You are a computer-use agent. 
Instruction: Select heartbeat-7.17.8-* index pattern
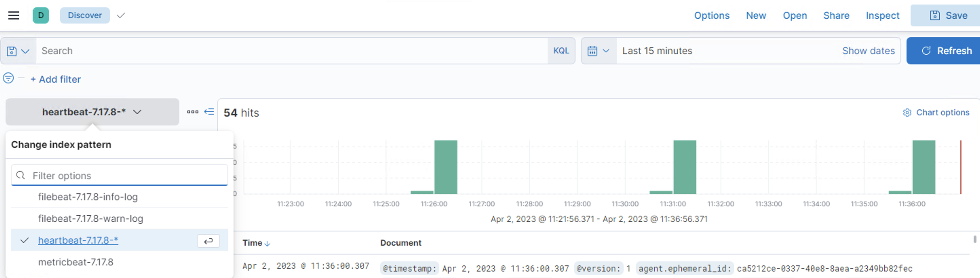click(x=119, y=240)
